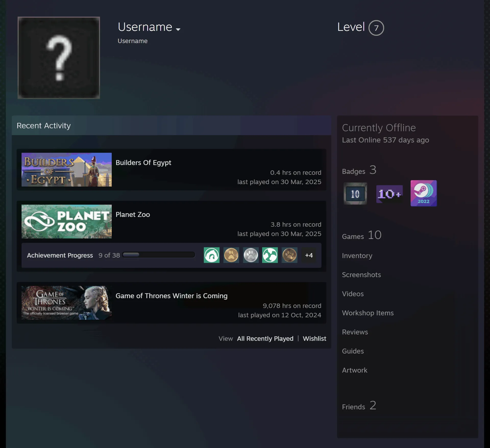Open the Wishlist link

click(314, 338)
